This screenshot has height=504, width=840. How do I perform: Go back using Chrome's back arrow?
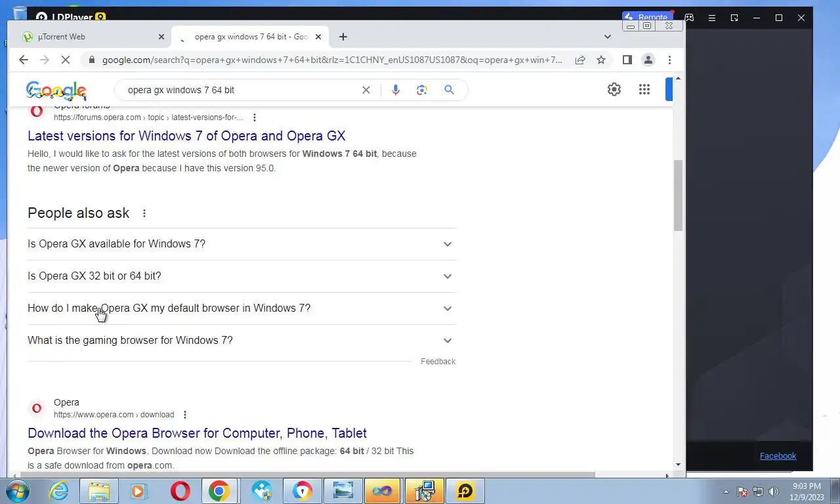24,60
